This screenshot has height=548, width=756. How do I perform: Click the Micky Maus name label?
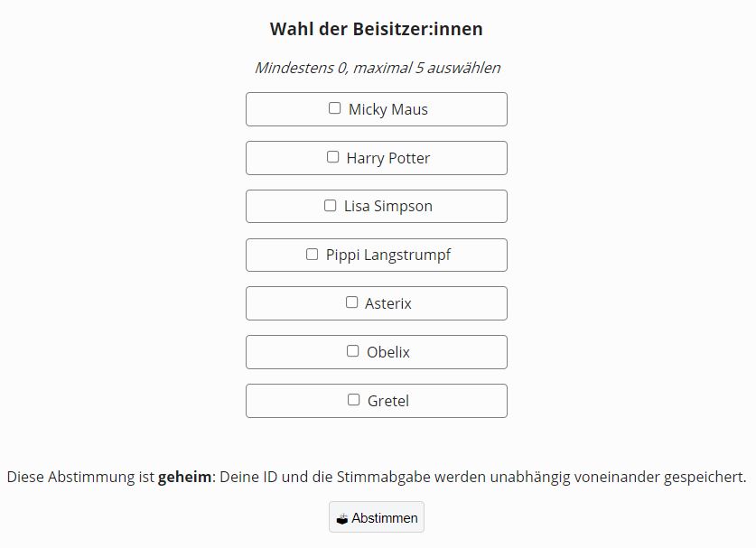(388, 109)
